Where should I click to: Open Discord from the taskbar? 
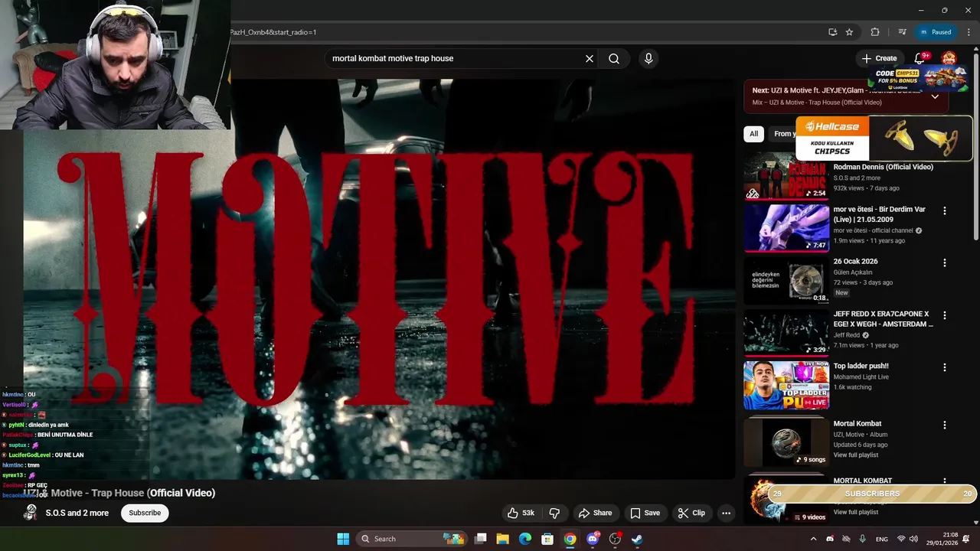tap(593, 539)
